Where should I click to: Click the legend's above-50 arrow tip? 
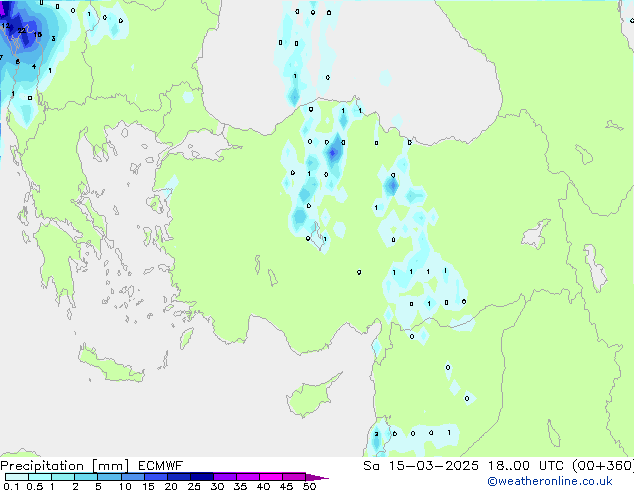click(x=317, y=477)
